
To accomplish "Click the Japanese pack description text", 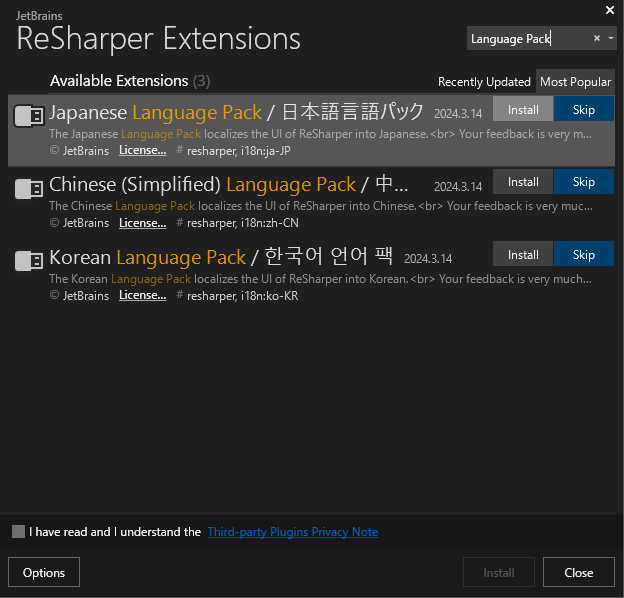I will tap(320, 134).
